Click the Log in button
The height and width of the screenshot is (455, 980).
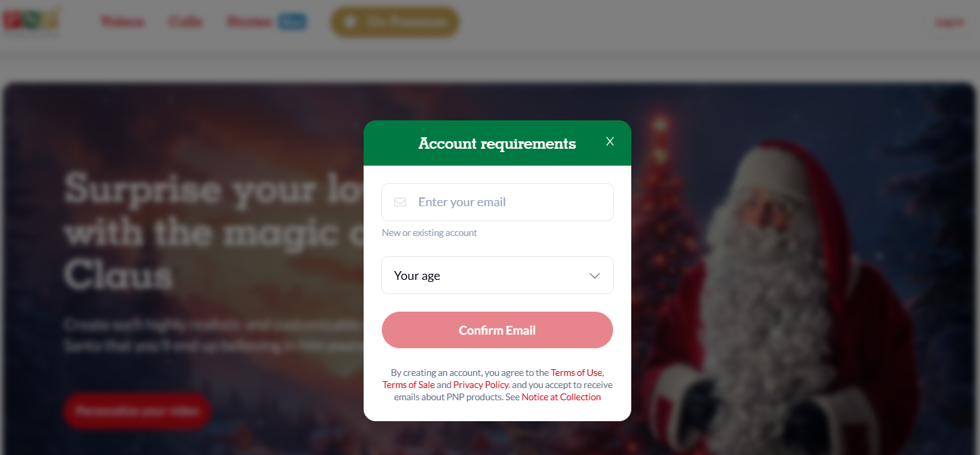[x=949, y=22]
